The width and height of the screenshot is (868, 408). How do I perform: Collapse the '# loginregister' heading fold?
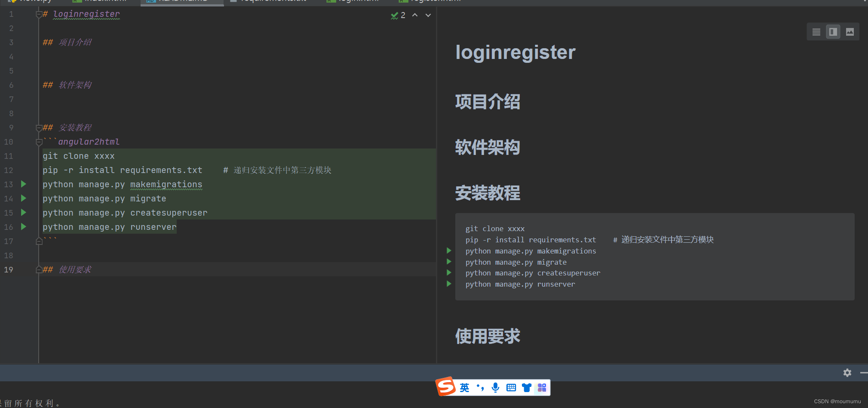[39, 15]
